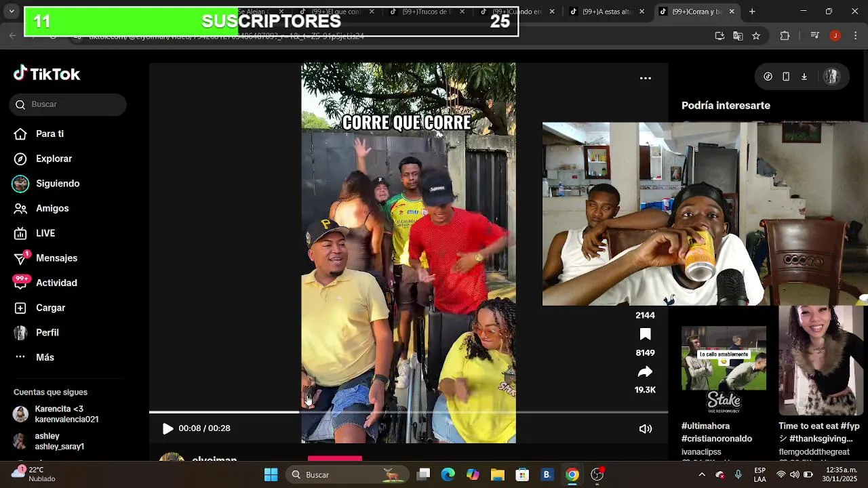Mute the video volume
This screenshot has width=868, height=488.
646,428
